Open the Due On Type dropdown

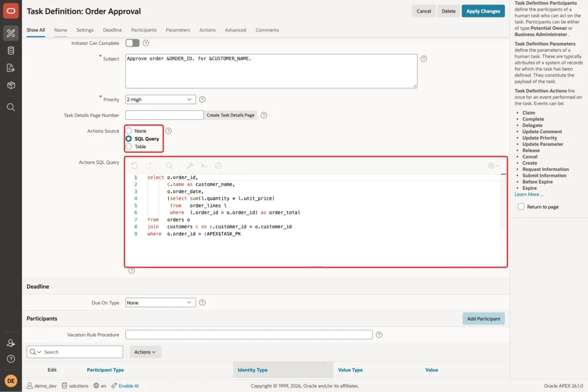(160, 302)
